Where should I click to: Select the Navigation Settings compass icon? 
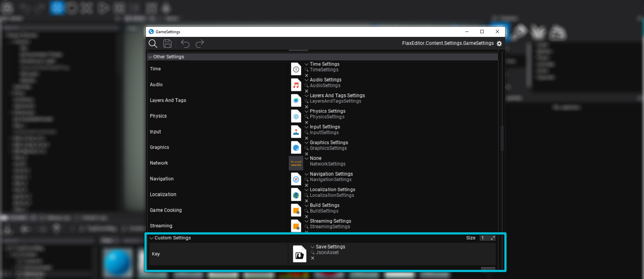296,179
